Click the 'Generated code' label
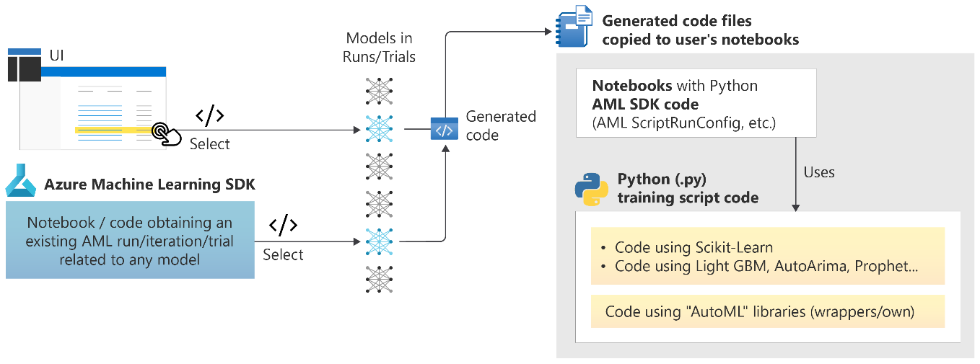980x364 pixels. tap(501, 125)
